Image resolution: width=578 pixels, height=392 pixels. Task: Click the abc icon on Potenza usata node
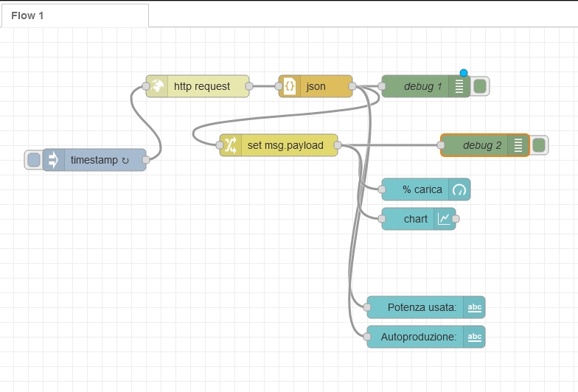pyautogui.click(x=475, y=307)
